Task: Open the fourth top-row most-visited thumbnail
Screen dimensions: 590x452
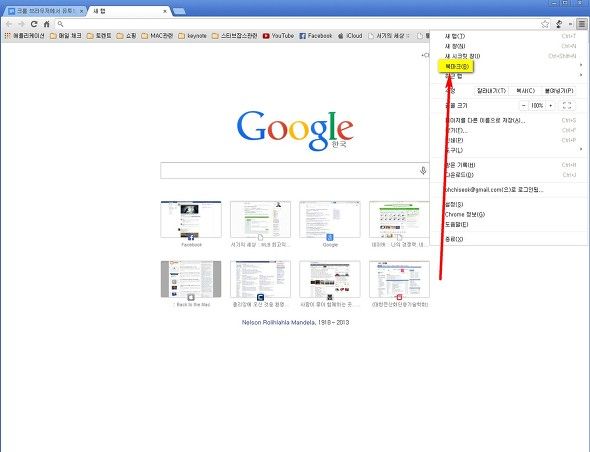Action: click(x=399, y=219)
